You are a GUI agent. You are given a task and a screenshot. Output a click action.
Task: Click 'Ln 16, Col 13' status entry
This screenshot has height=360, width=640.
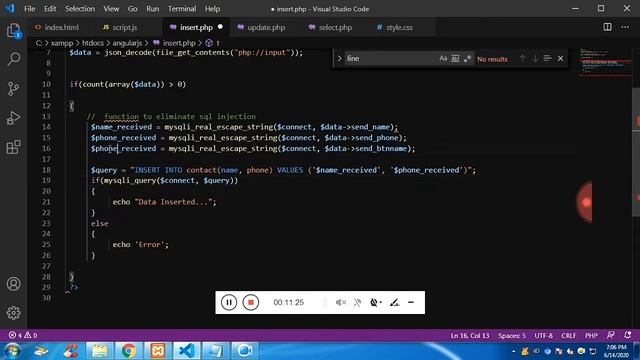(470, 336)
